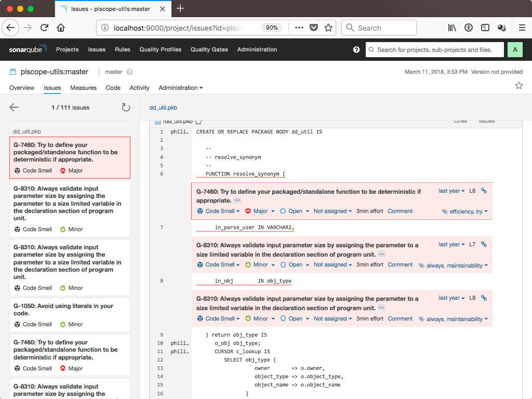Click the SonarQube logo
The image size is (532, 399).
pyautogui.click(x=28, y=49)
